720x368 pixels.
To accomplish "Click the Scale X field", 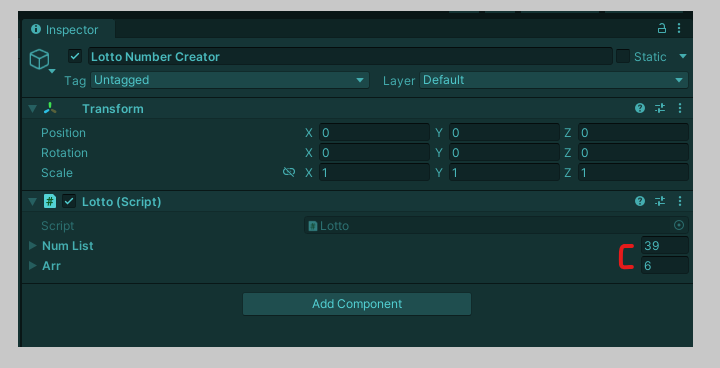I will click(x=374, y=173).
